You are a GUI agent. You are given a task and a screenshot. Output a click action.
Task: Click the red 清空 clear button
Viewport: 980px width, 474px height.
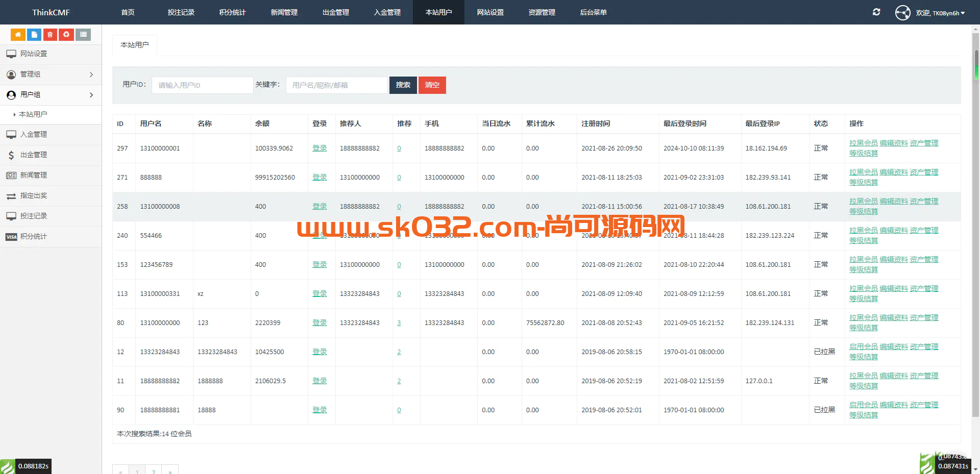(x=432, y=85)
